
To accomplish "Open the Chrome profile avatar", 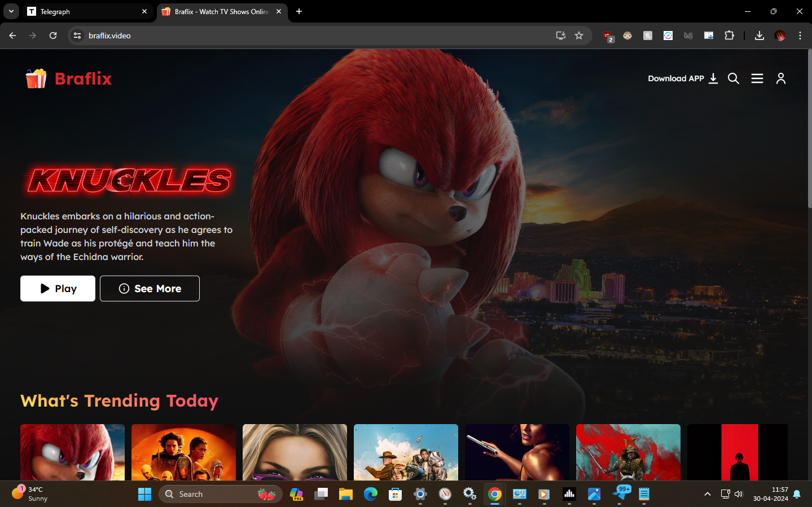I will click(780, 36).
